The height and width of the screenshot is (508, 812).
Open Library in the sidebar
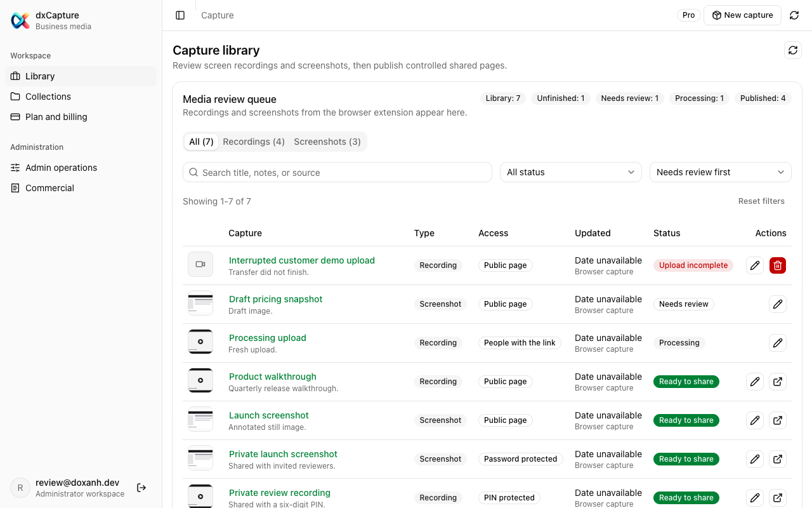[x=81, y=76]
